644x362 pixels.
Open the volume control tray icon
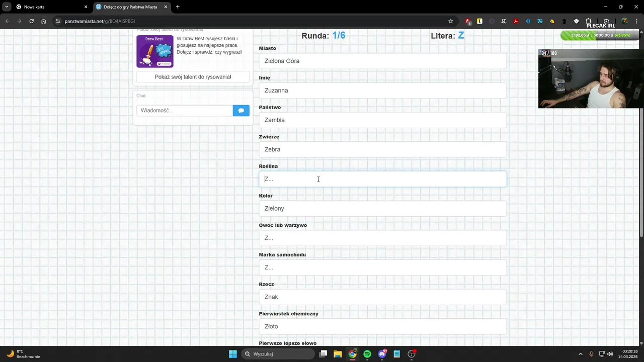click(610, 354)
